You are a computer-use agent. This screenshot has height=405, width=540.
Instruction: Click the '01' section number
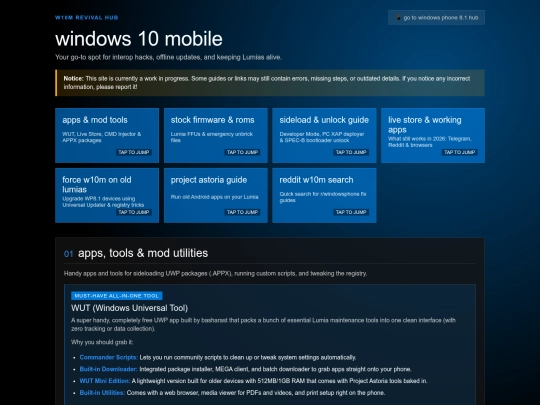click(69, 254)
